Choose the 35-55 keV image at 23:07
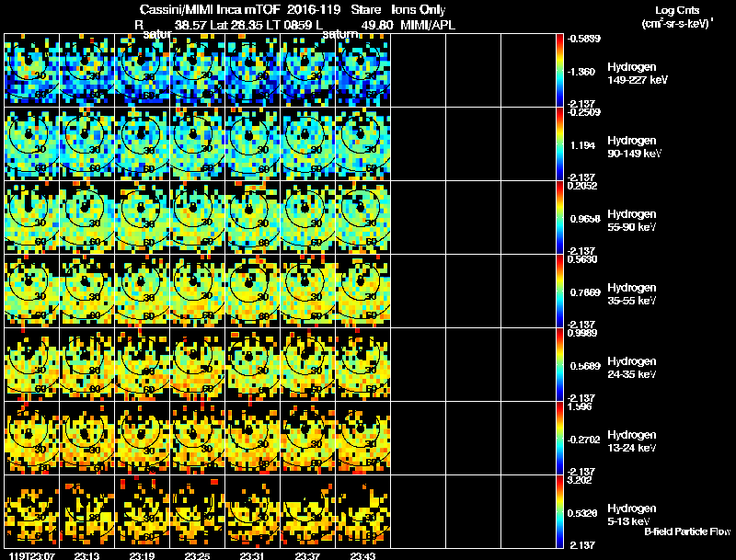The width and height of the screenshot is (736, 560). 31,291
